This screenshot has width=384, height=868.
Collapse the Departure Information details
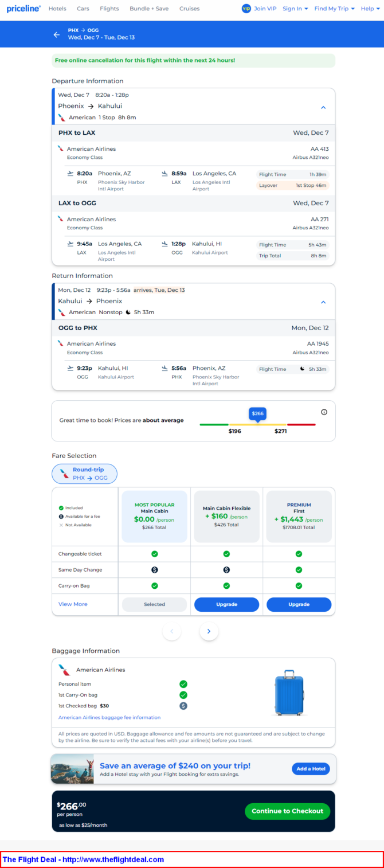point(323,107)
